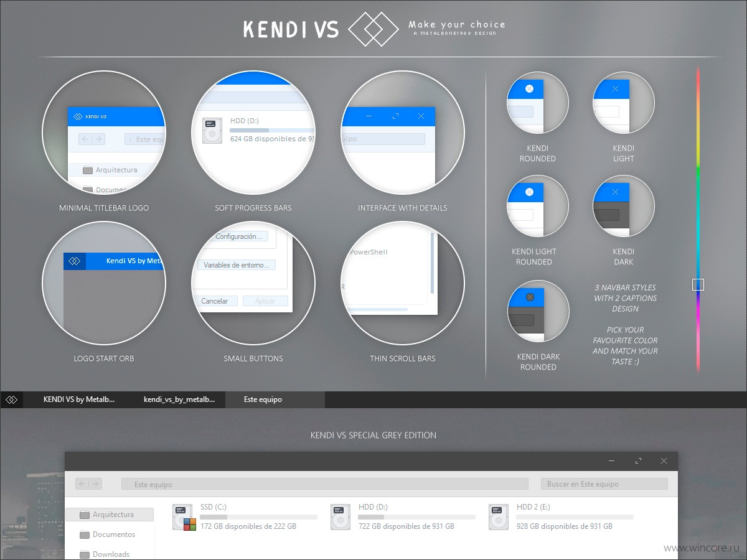Viewport: 747px width, 560px height.
Task: Click '172 GB disponibles de 222 GB' text
Action: (248, 526)
